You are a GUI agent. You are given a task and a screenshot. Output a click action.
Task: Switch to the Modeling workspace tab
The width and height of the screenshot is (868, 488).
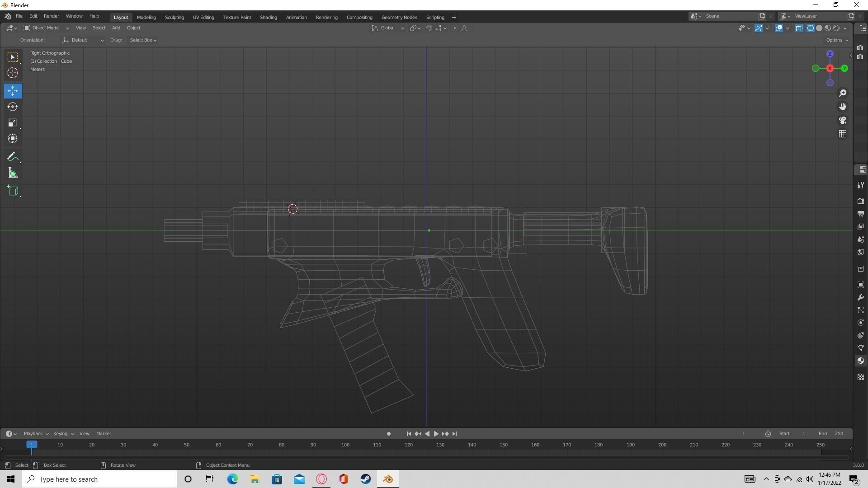[x=146, y=17]
